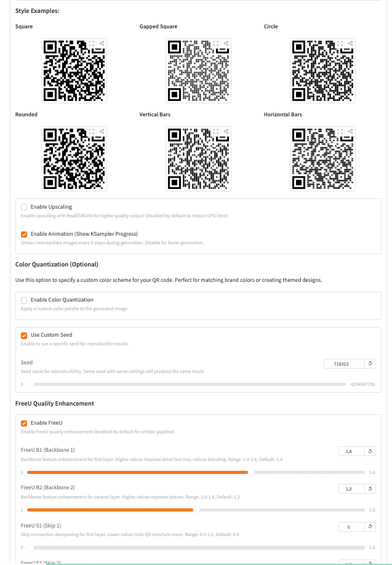Open the Square QR example in fullscreen
Viewport: 392px width, 565px height.
click(x=91, y=44)
